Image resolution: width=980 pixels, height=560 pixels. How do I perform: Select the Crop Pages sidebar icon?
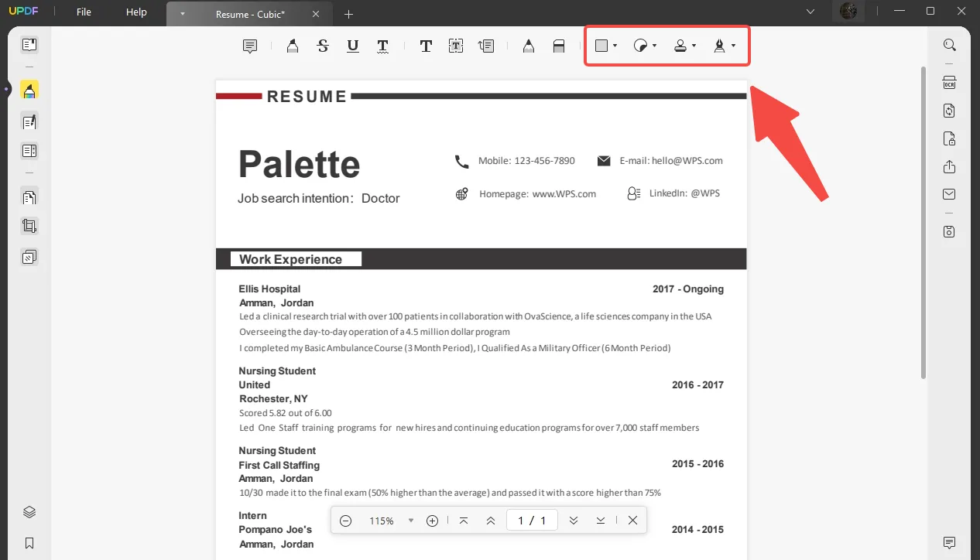29,227
